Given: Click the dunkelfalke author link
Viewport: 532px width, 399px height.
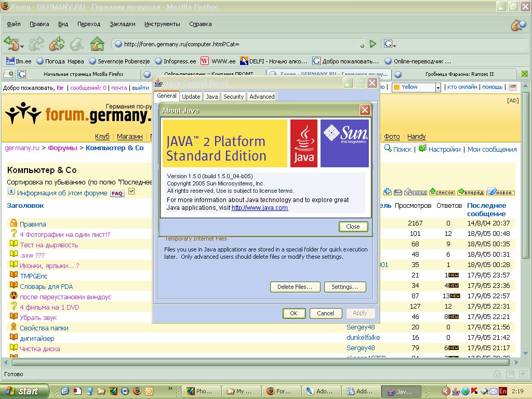Looking at the screenshot, I should (x=363, y=338).
